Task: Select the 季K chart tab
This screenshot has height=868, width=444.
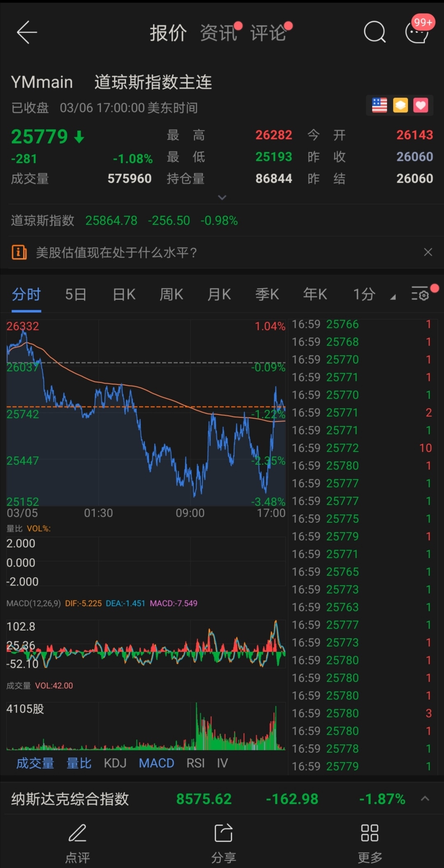Action: [267, 295]
